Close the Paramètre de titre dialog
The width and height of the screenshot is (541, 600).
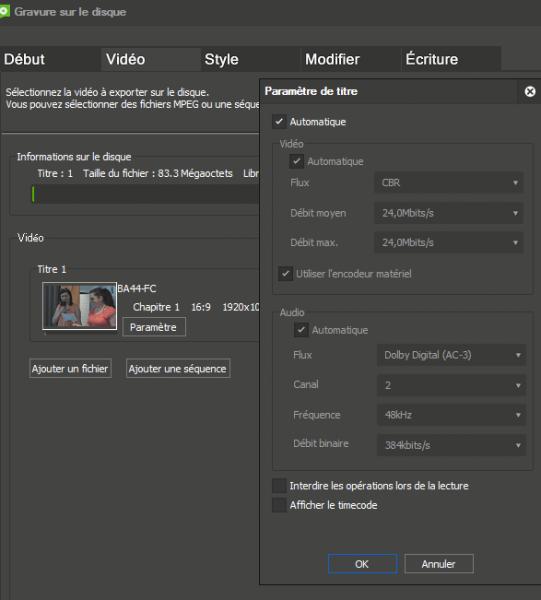[530, 91]
